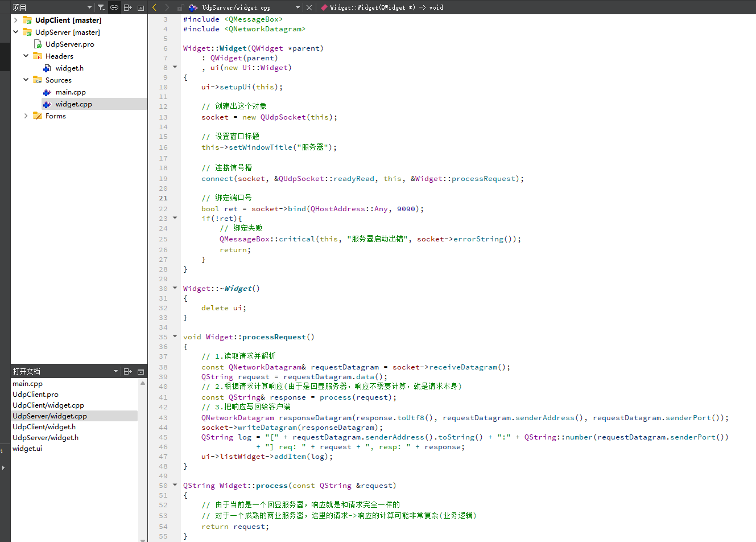Close the 打开文档 panel via its icon
The image size is (756, 542).
click(x=141, y=371)
